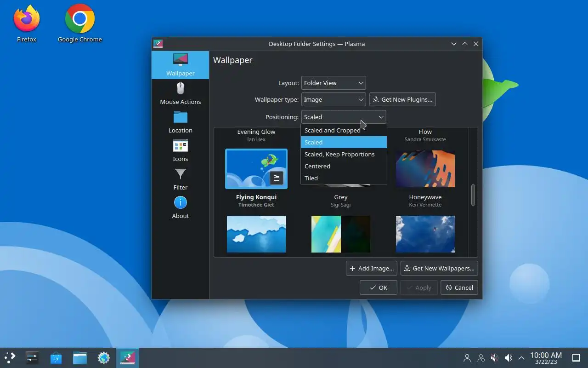Open Dolphin file manager from taskbar
Screen dimensions: 588x368
click(x=80, y=357)
